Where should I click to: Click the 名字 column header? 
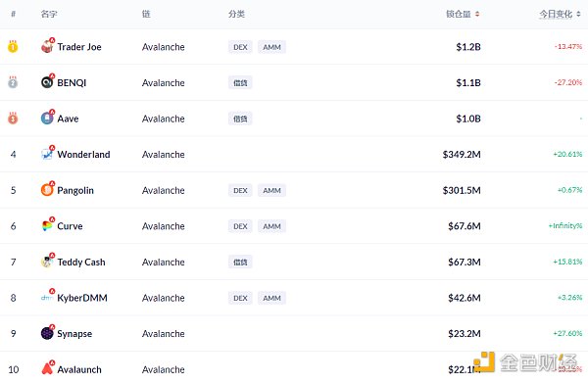tap(49, 14)
